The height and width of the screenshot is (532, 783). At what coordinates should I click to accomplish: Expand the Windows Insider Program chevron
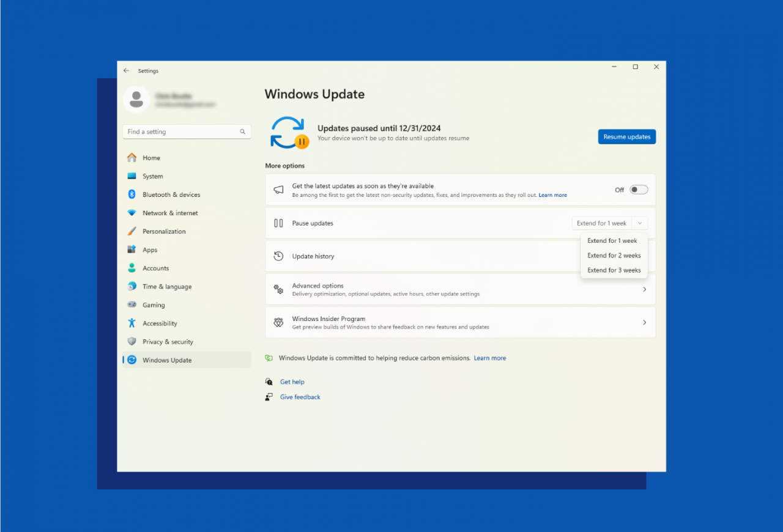pyautogui.click(x=644, y=322)
